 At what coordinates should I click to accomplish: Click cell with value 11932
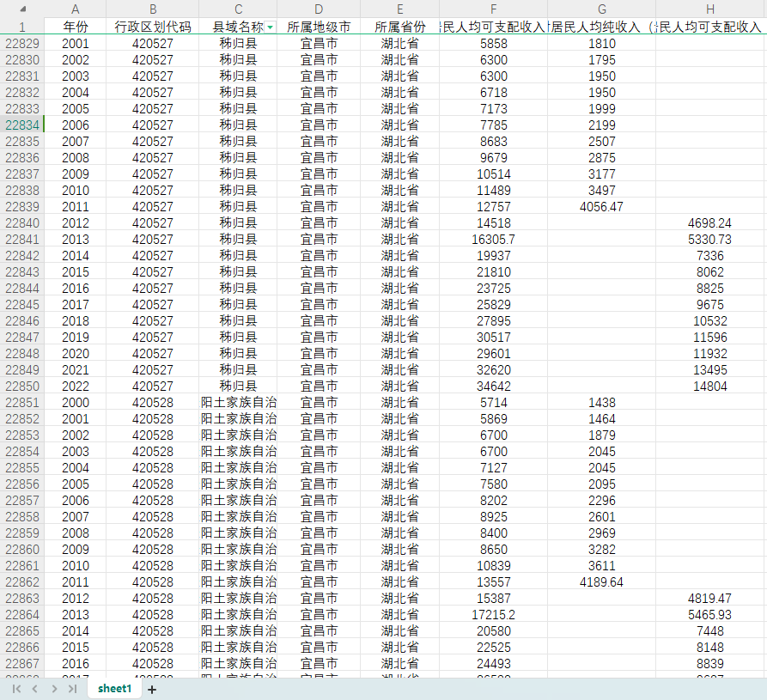(x=710, y=354)
